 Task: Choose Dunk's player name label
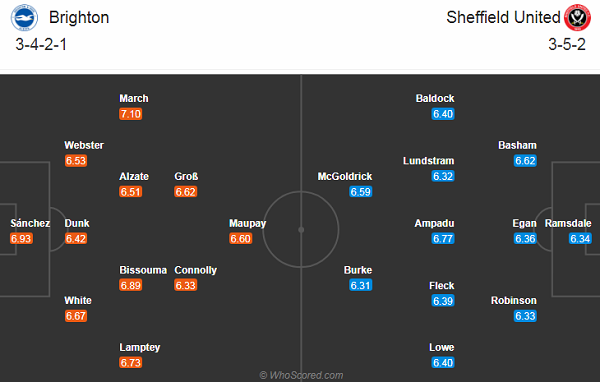pos(77,224)
